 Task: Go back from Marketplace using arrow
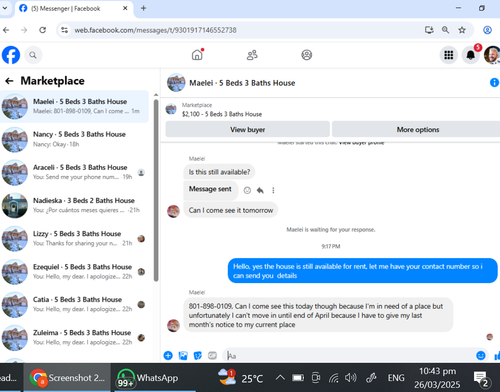(x=9, y=81)
